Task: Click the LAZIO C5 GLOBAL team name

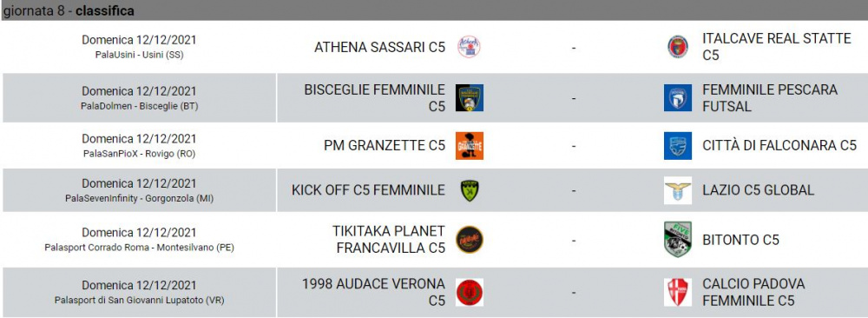Action: (x=758, y=190)
